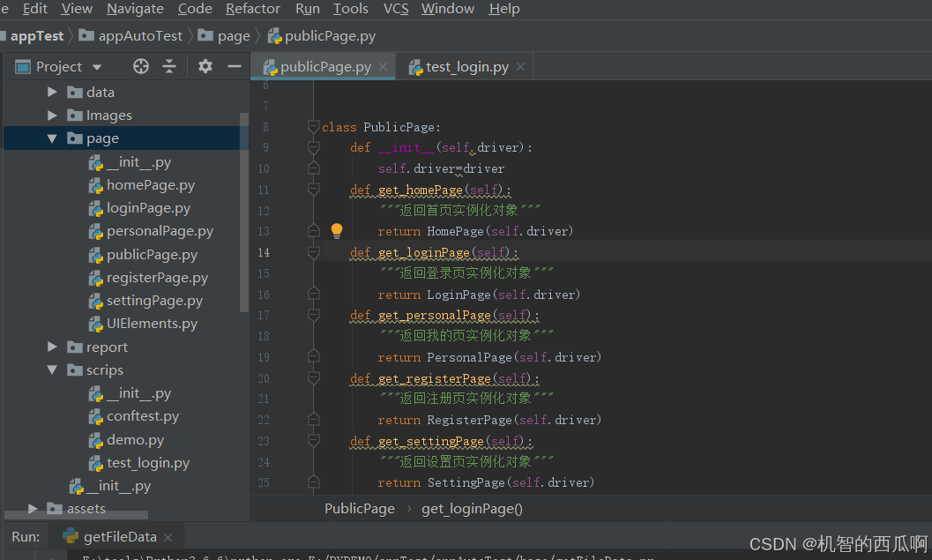
Task: Fold the class PublicPage code block
Action: (314, 127)
